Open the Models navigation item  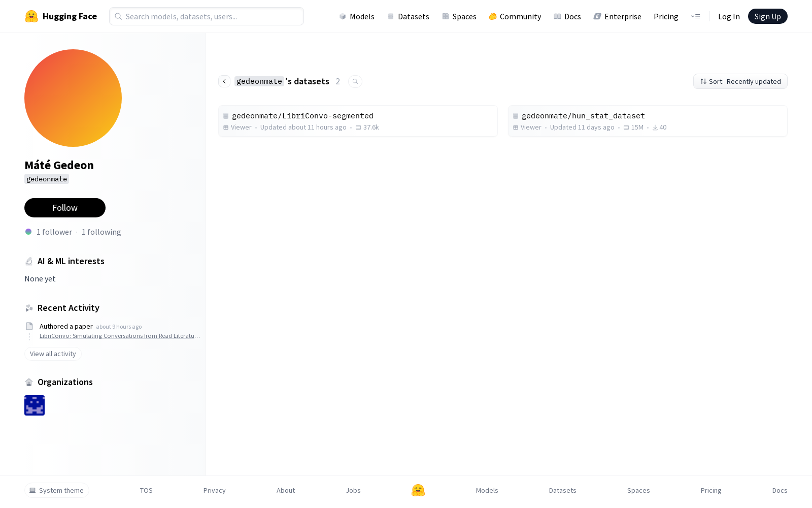tap(357, 16)
